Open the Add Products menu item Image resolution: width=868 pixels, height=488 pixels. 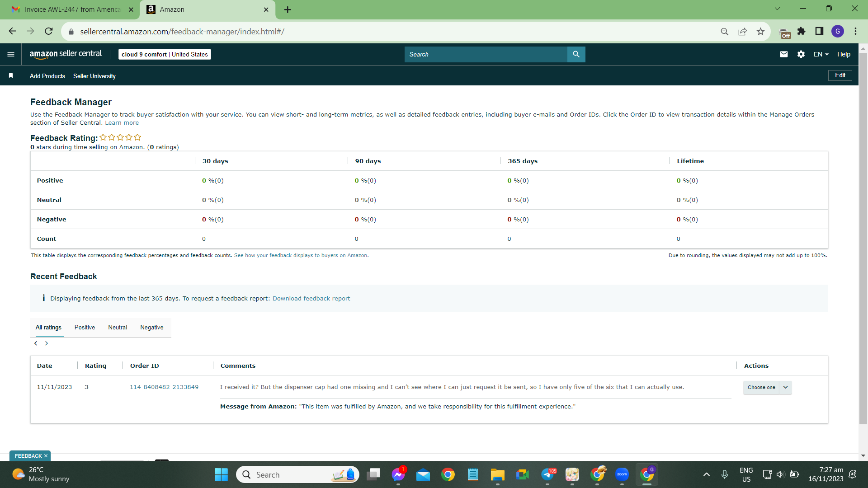[47, 76]
